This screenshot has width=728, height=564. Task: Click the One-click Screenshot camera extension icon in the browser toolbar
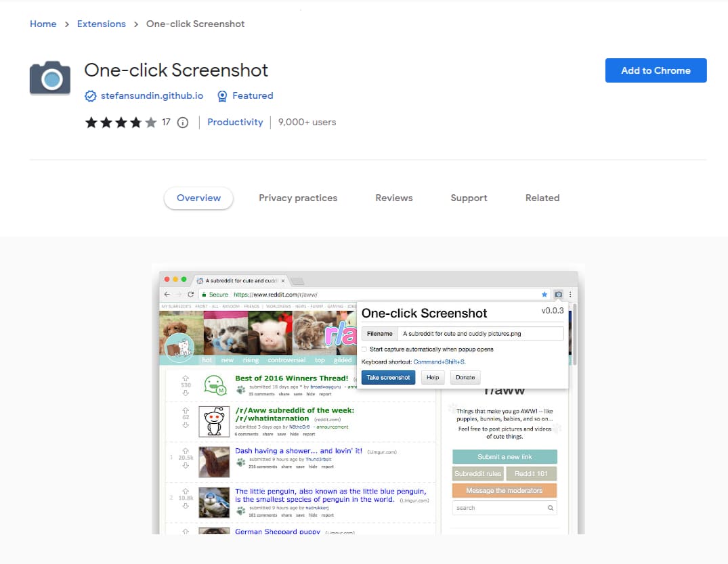tap(559, 295)
